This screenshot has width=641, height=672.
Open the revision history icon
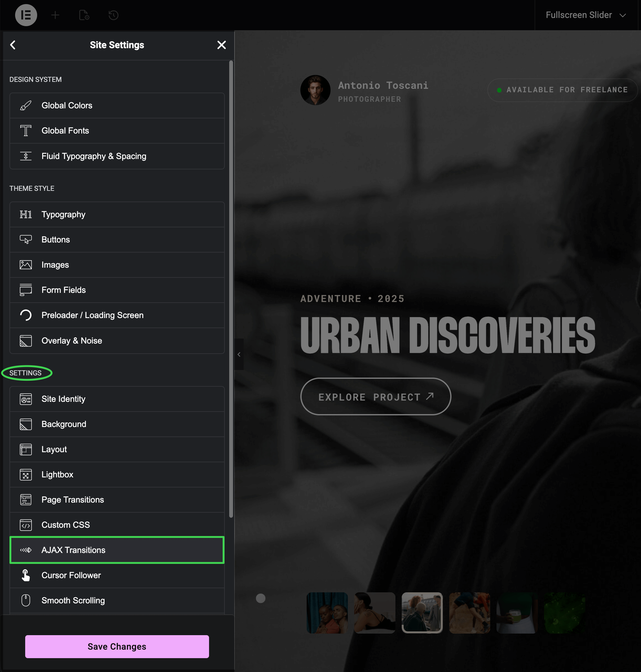pos(113,15)
